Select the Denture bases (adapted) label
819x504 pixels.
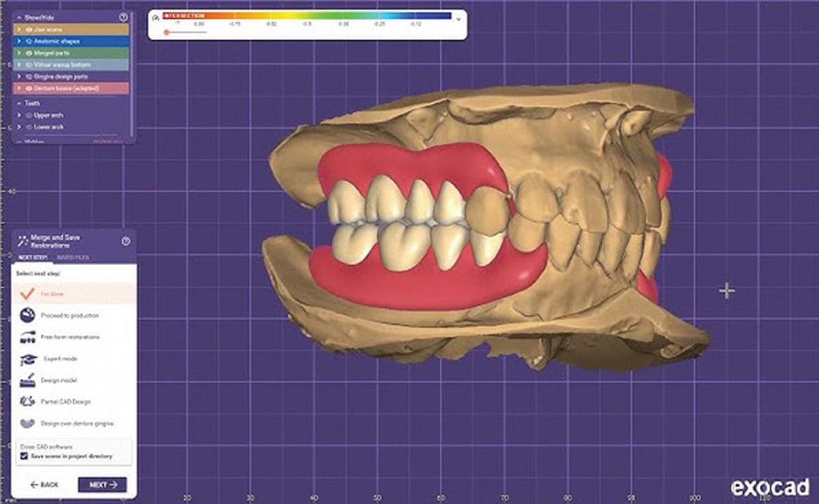coord(66,89)
